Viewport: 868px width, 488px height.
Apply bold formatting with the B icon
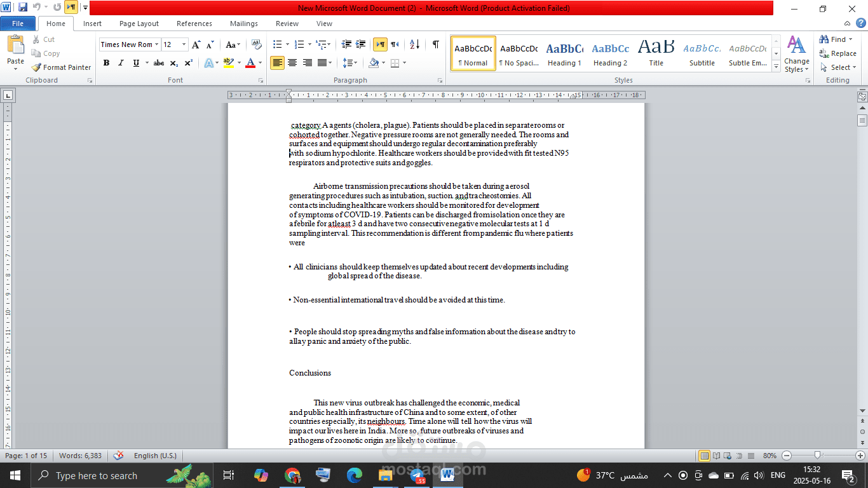106,63
